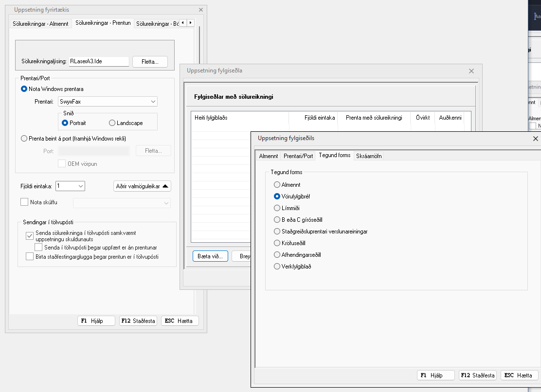Choose Límmiði form type

click(x=277, y=208)
